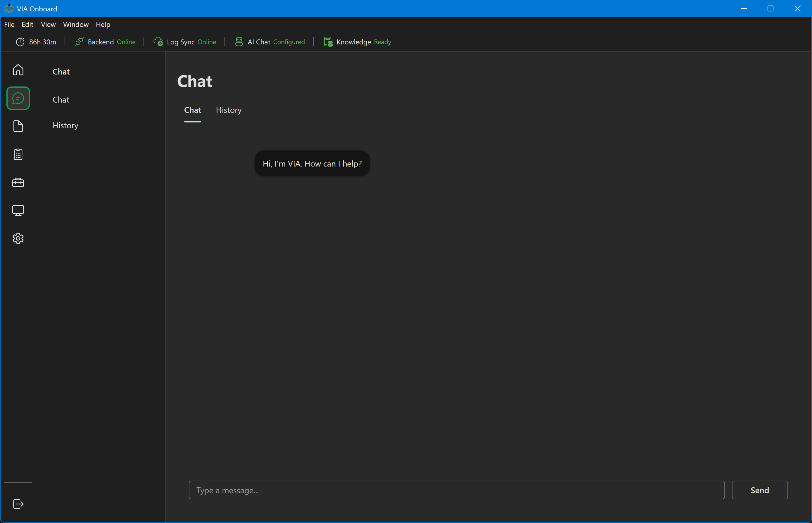Click the AI Chat Configured status
The width and height of the screenshot is (812, 523).
pyautogui.click(x=276, y=42)
